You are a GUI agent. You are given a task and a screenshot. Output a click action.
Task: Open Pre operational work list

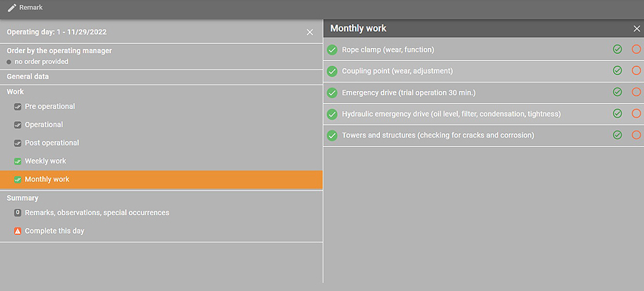click(49, 107)
